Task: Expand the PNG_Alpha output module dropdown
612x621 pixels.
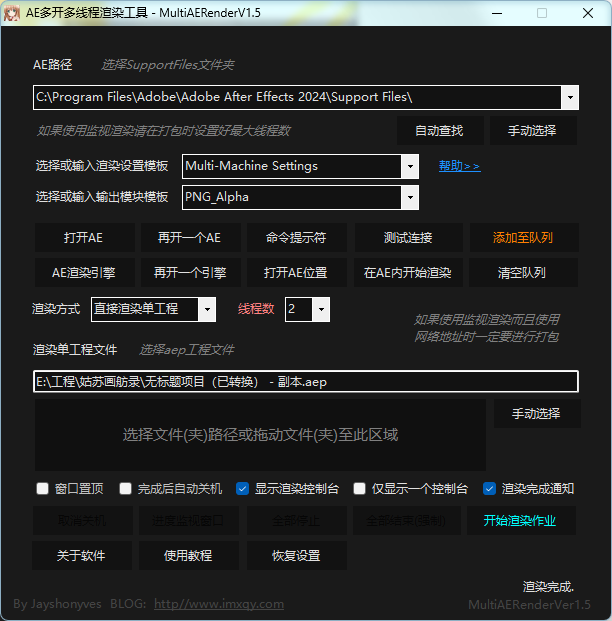Action: (410, 198)
